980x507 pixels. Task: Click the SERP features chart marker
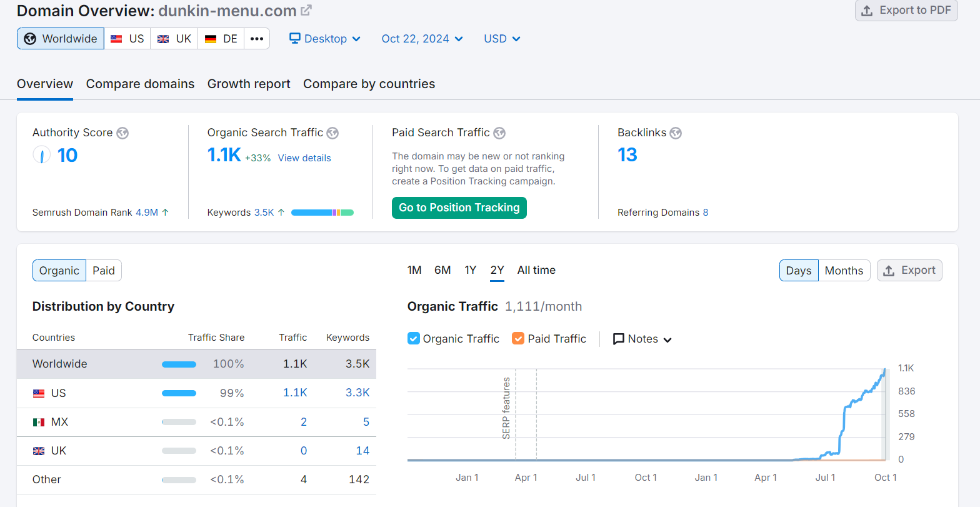tap(507, 408)
